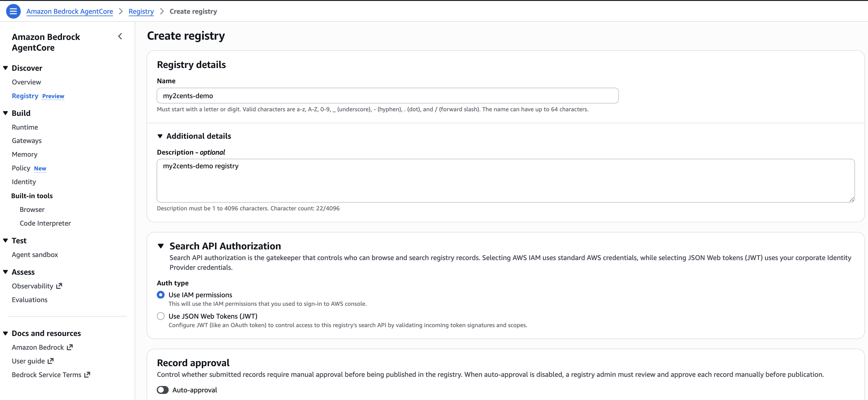Image resolution: width=868 pixels, height=400 pixels.
Task: Open the hamburger navigation menu
Action: point(13,11)
